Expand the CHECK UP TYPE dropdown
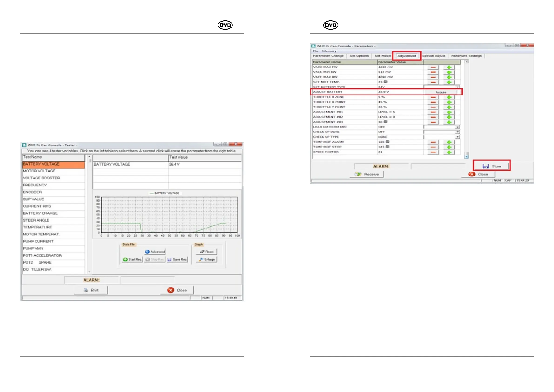The image size is (554, 392). pos(457,137)
